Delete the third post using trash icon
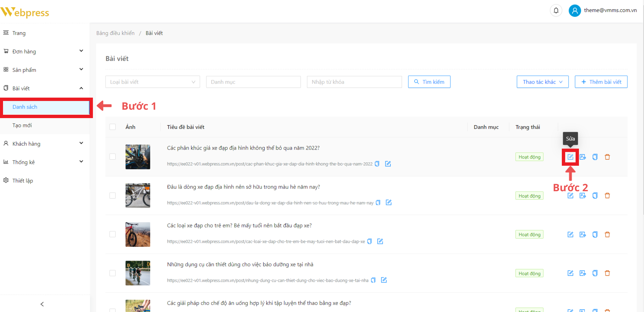 click(607, 235)
